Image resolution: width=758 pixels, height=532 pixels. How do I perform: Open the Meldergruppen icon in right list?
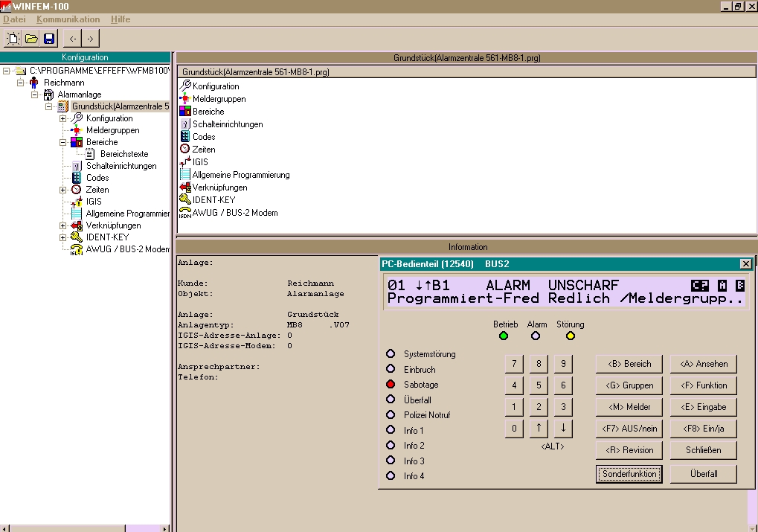[185, 99]
